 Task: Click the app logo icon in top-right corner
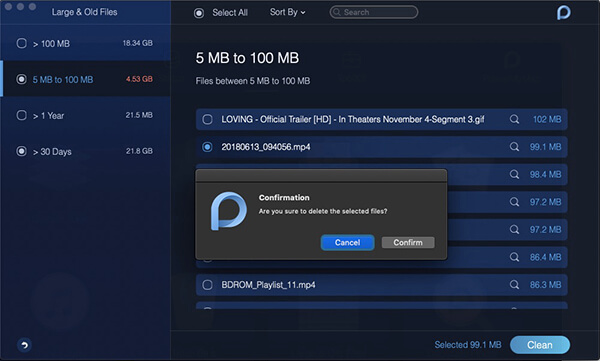pos(563,13)
